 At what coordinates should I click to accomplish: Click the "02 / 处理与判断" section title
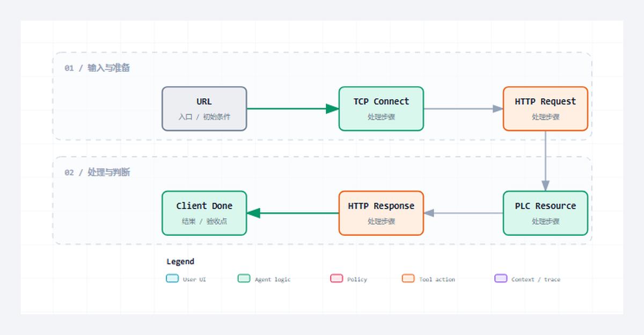(x=97, y=173)
